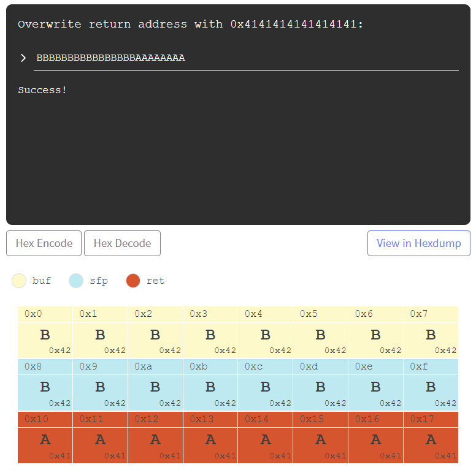Click the prompt chevron icon before the input
The width and height of the screenshot is (476, 470).
(23, 58)
